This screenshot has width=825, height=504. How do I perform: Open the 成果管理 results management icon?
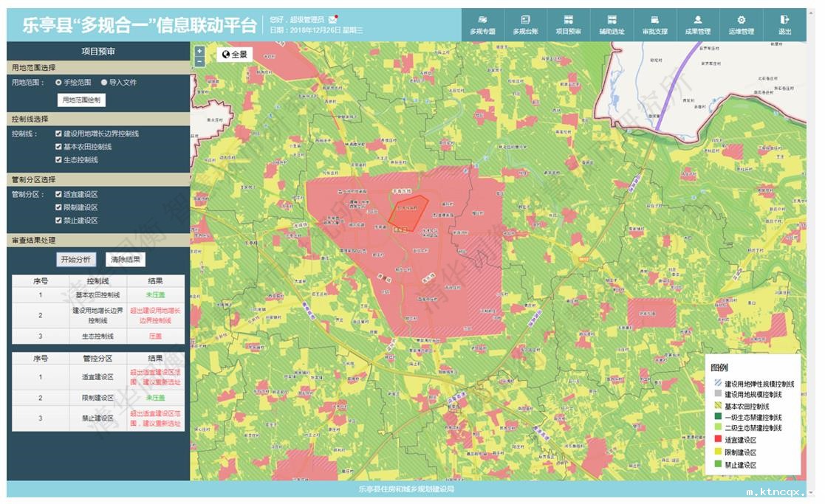697,20
